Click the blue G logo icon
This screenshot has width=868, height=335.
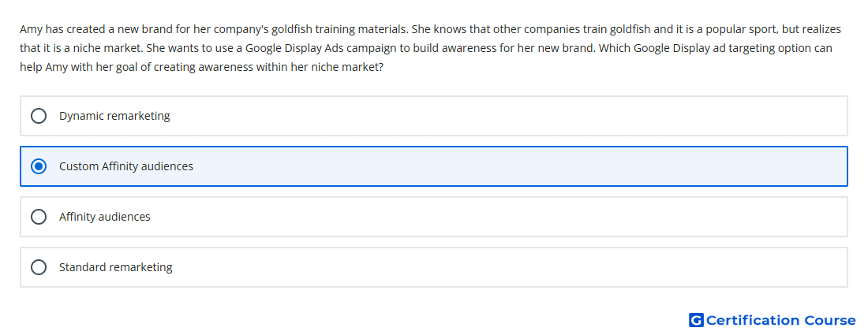pos(696,320)
